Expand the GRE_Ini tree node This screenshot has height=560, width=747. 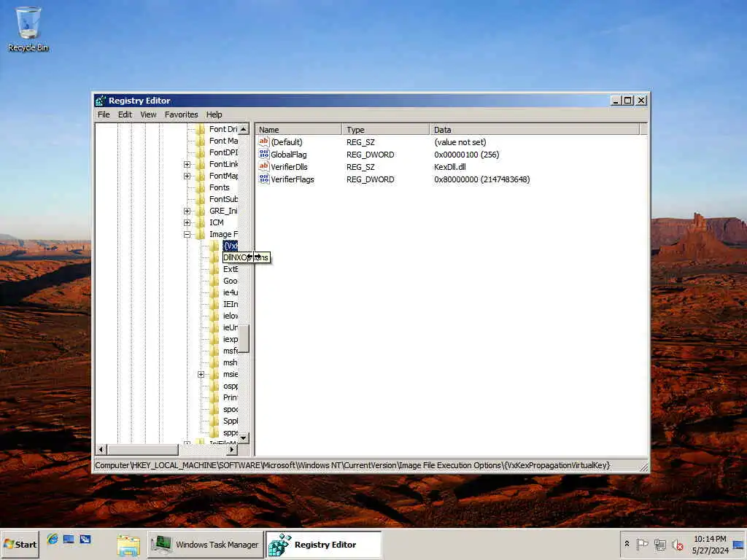click(x=187, y=211)
